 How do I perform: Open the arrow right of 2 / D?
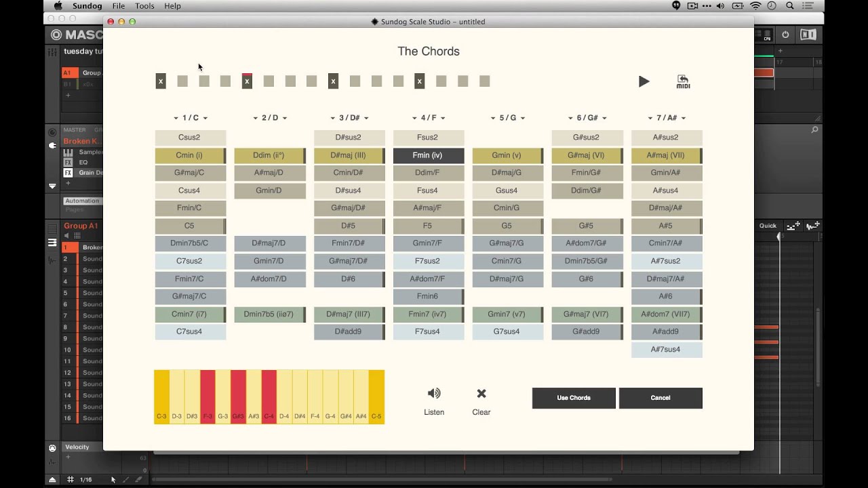click(285, 118)
